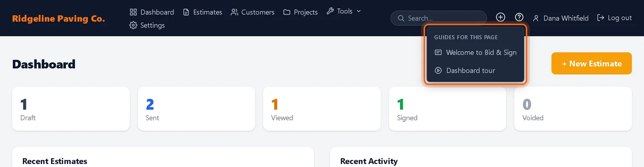The width and height of the screenshot is (644, 167).
Task: Click the help question mark icon
Action: [x=519, y=17]
